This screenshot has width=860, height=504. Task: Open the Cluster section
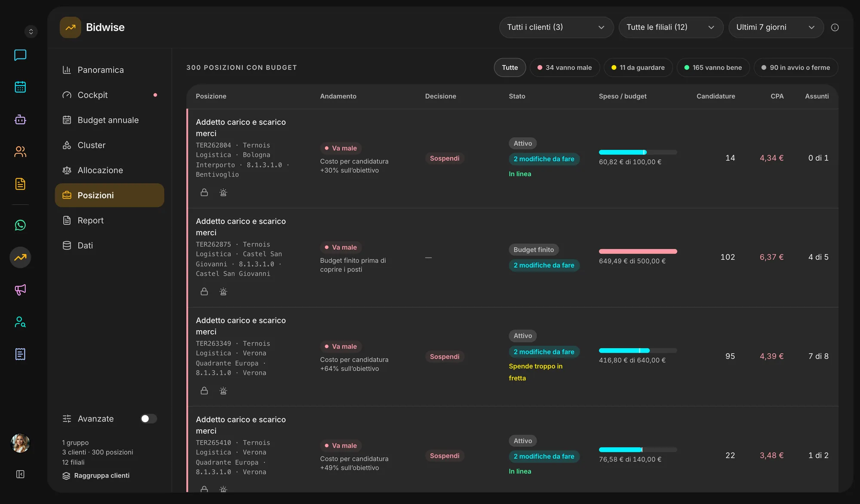click(109, 145)
